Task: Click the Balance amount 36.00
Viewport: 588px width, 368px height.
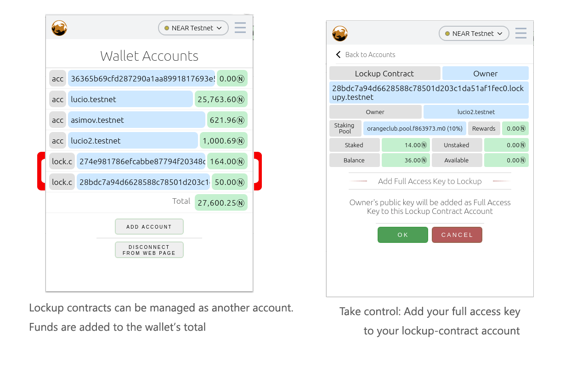Action: click(406, 160)
